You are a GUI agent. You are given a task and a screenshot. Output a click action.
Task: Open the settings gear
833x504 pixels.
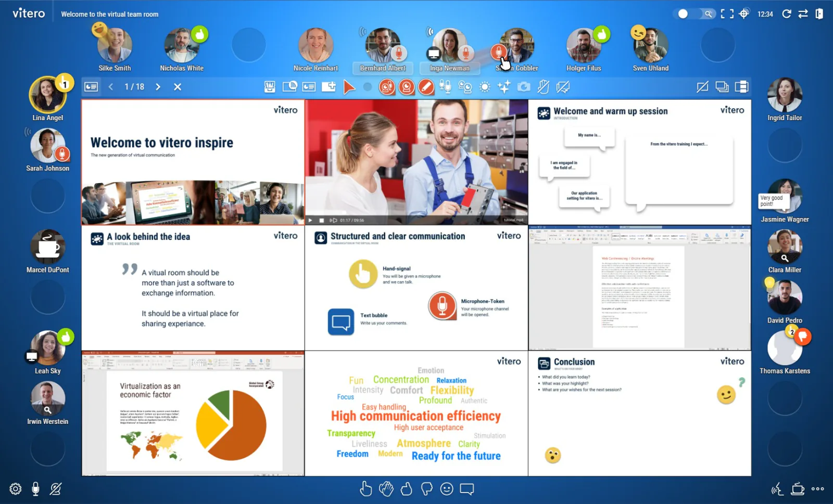(16, 489)
